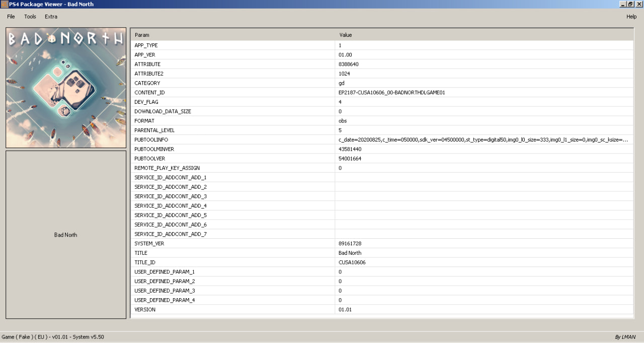
Task: Sort by the Value column header
Action: tap(485, 35)
